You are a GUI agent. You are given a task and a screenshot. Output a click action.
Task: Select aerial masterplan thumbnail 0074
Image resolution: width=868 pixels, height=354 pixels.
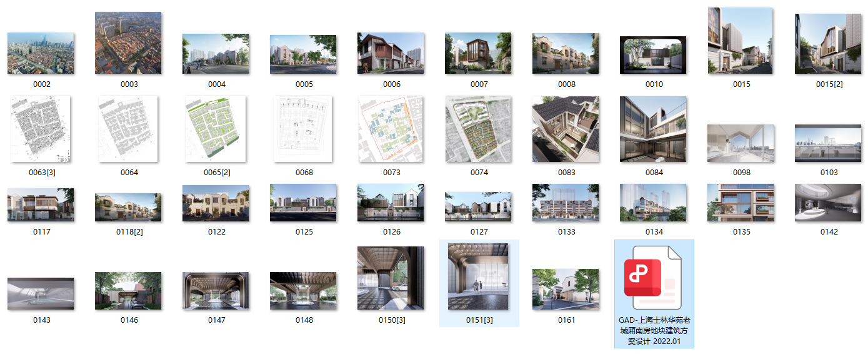coord(478,129)
